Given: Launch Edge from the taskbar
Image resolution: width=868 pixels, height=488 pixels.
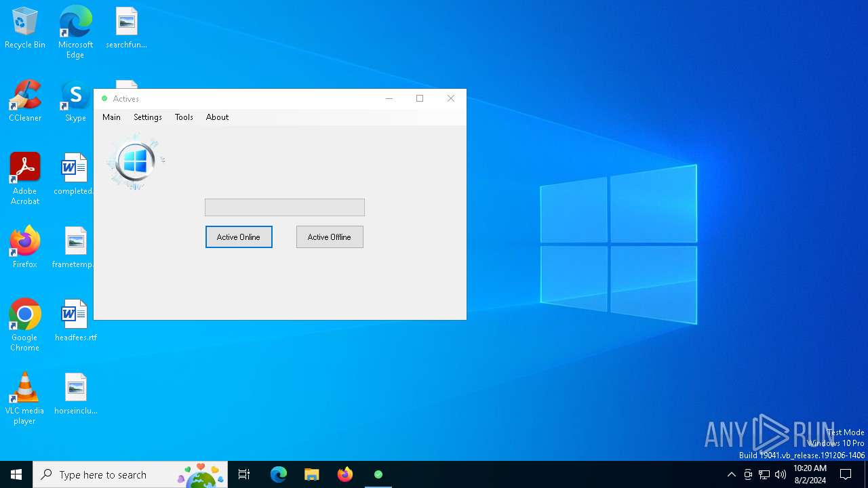Looking at the screenshot, I should pyautogui.click(x=279, y=474).
